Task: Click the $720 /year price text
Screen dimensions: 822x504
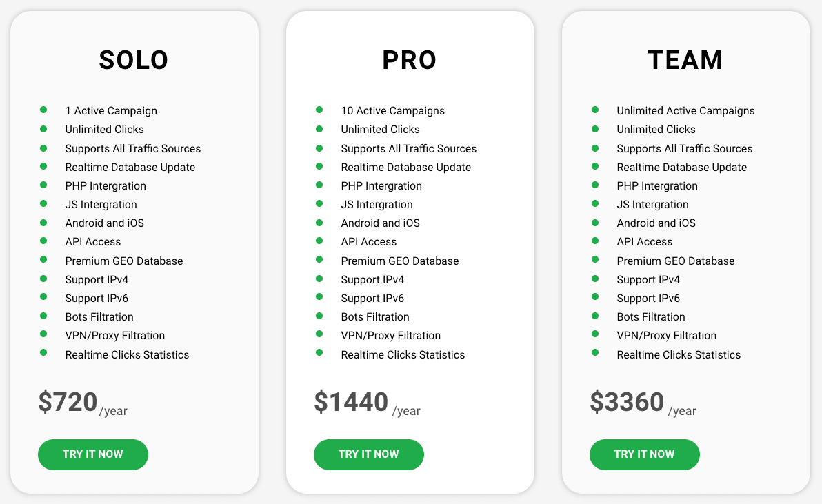Action: pyautogui.click(x=83, y=403)
